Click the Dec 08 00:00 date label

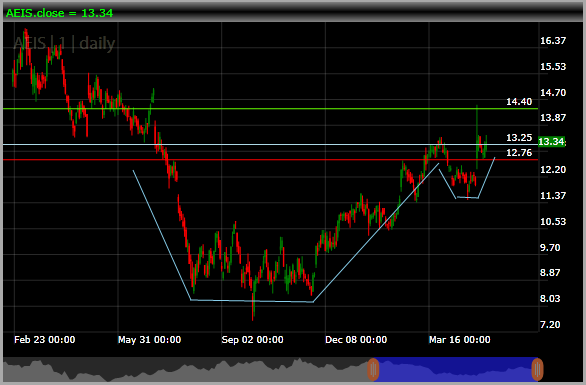(356, 340)
